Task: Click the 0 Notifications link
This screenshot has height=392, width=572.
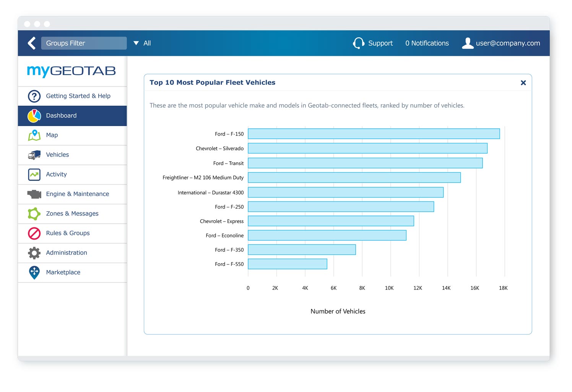Action: coord(427,43)
